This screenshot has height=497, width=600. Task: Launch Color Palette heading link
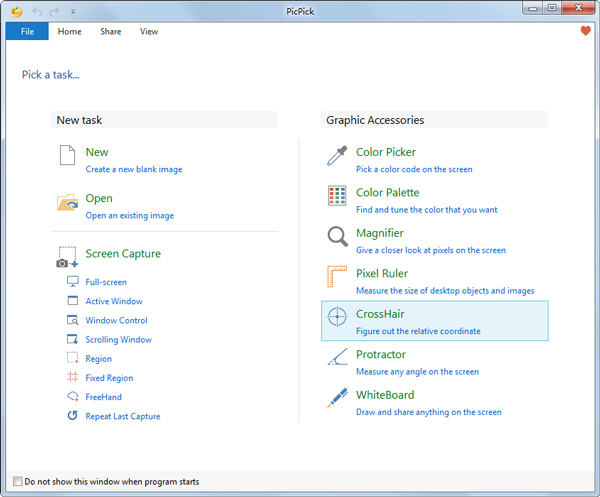[x=388, y=192]
